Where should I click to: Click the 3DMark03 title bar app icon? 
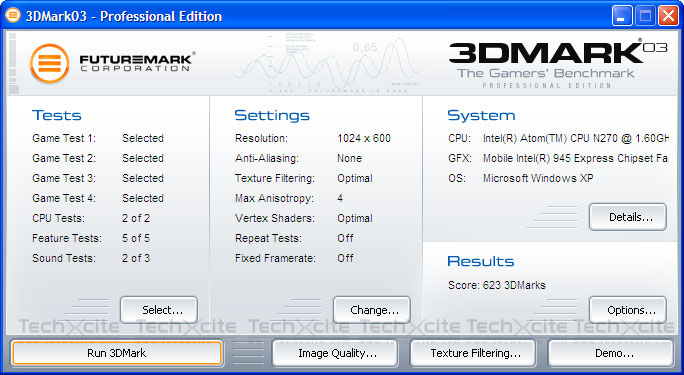click(13, 15)
